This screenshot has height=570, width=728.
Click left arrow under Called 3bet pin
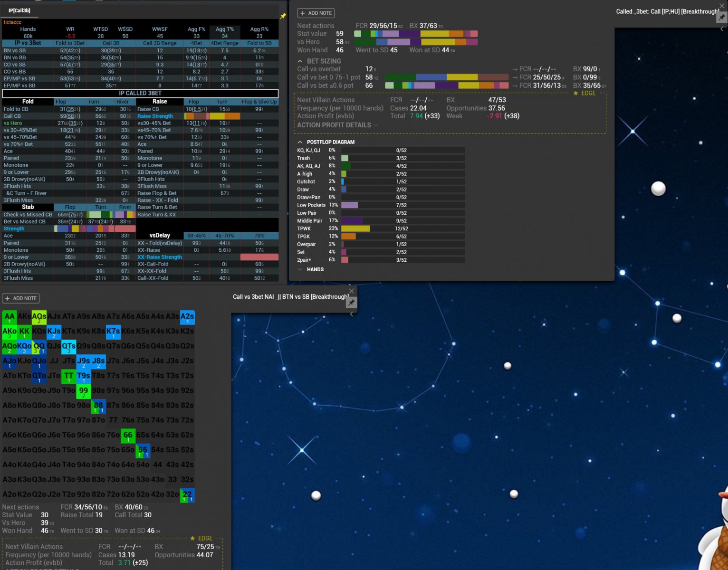tap(722, 29)
